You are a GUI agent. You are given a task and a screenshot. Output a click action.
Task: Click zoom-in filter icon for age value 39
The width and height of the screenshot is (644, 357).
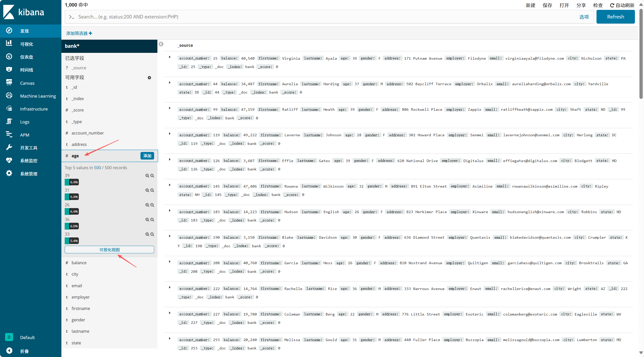point(147,175)
